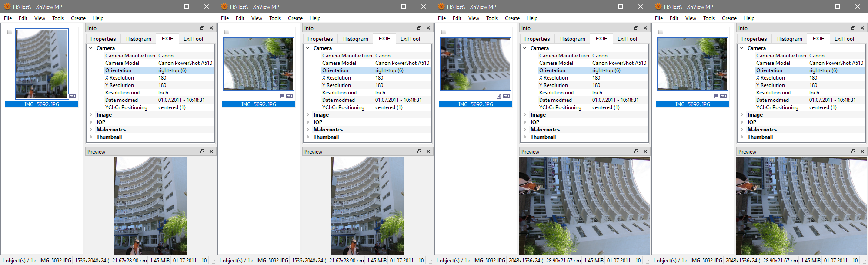Close the Info panel in the second window
The height and width of the screenshot is (265, 868).
click(x=428, y=28)
